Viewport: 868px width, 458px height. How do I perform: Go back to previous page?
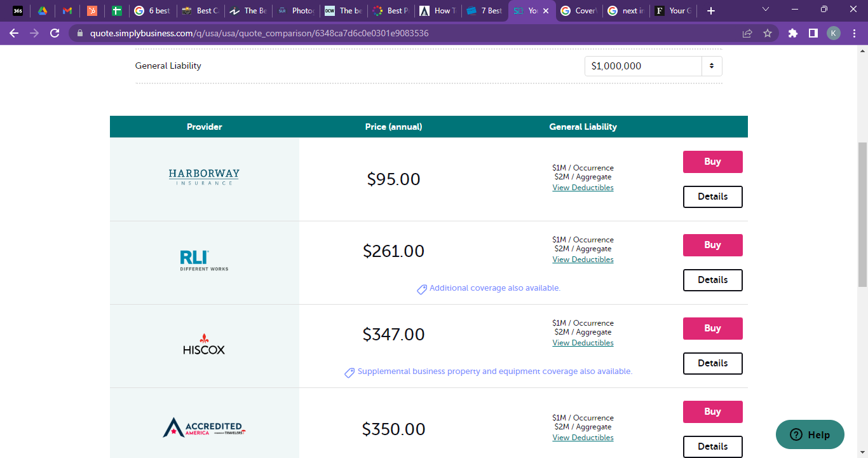pyautogui.click(x=14, y=33)
